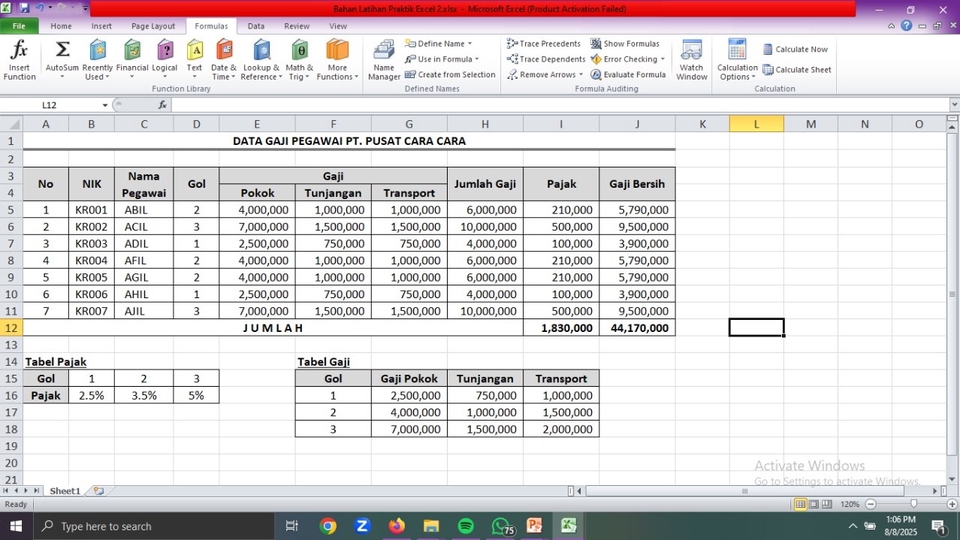Click Calculate Sheet
Viewport: 960px width, 540px height.
(797, 70)
